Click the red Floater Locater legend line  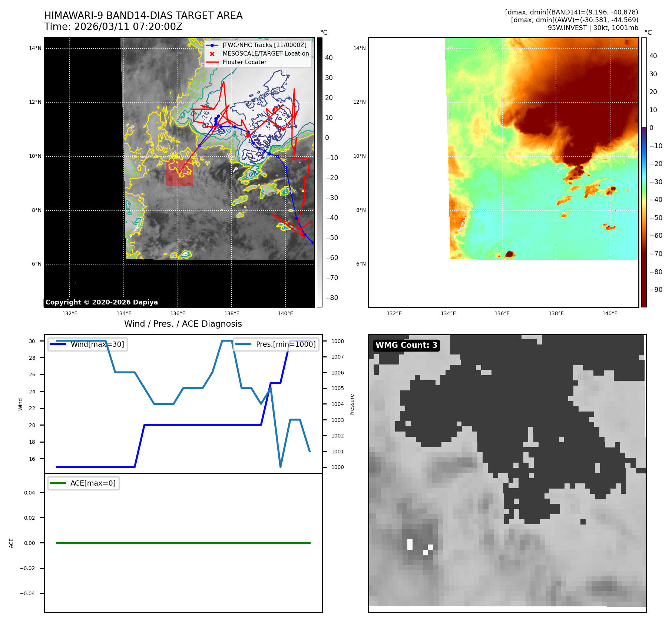(x=212, y=62)
